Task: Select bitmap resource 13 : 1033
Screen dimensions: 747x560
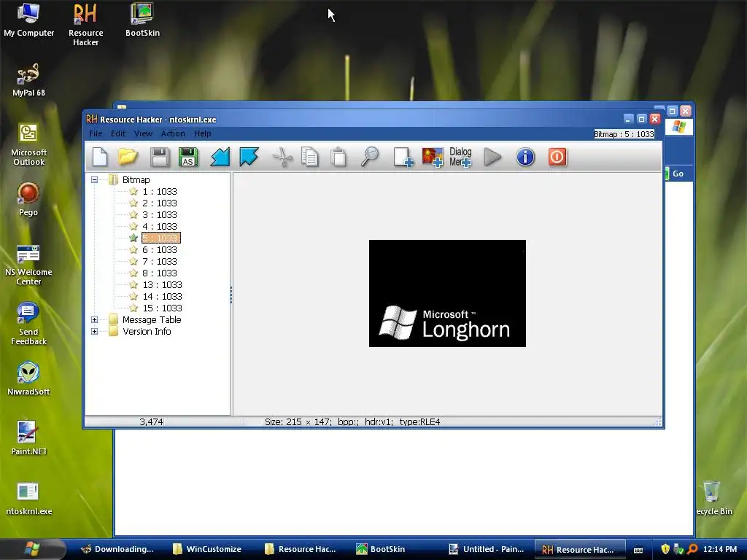Action: click(x=162, y=285)
